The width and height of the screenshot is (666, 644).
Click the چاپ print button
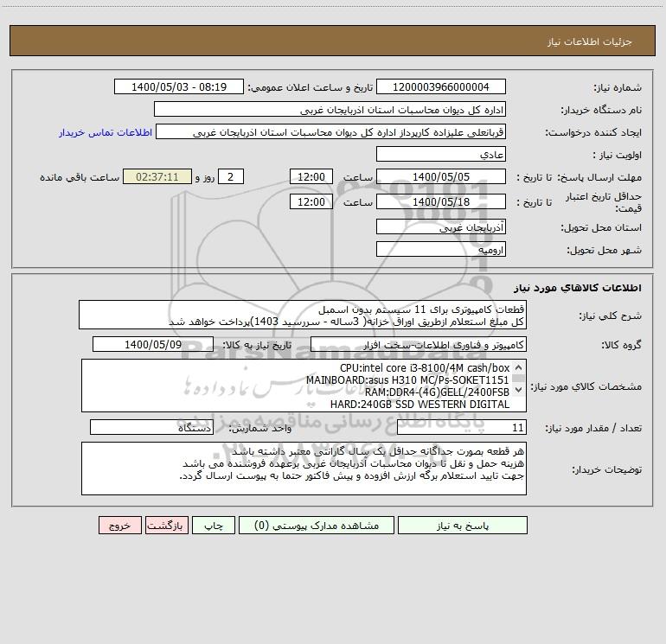coord(214,526)
